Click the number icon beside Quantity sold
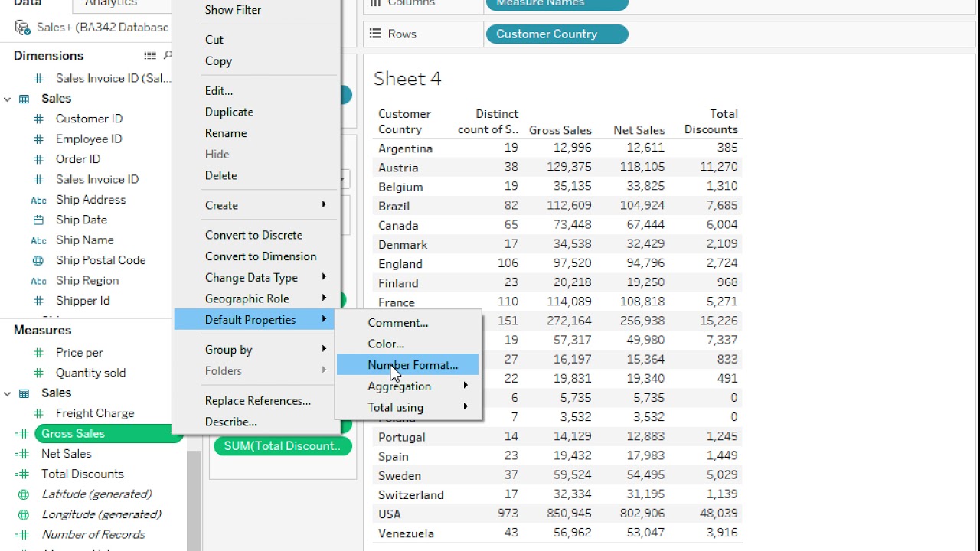 (38, 373)
